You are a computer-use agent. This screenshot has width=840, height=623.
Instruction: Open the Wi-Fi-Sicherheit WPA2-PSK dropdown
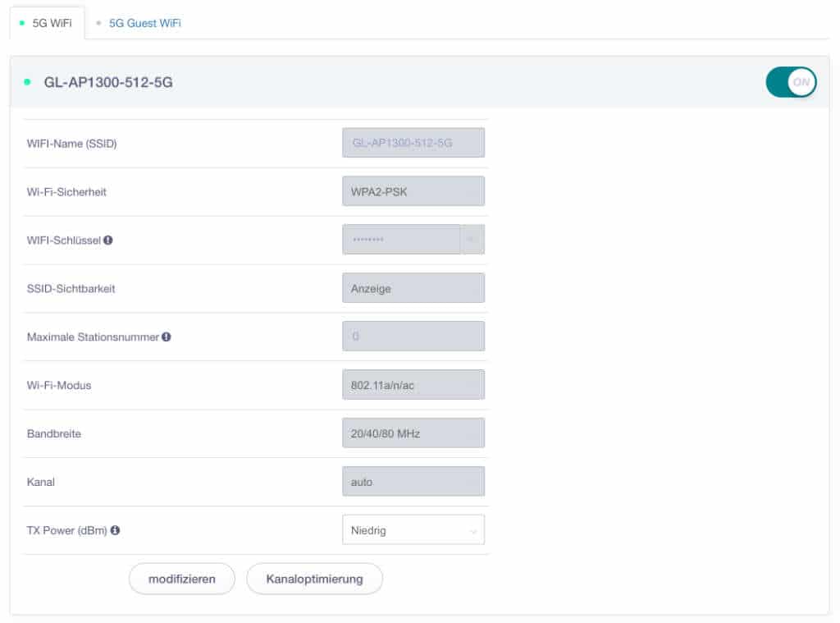pos(413,191)
